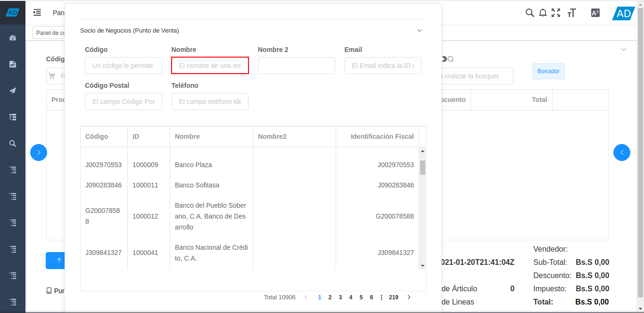Open the tree list icon in sidebar

tap(13, 117)
